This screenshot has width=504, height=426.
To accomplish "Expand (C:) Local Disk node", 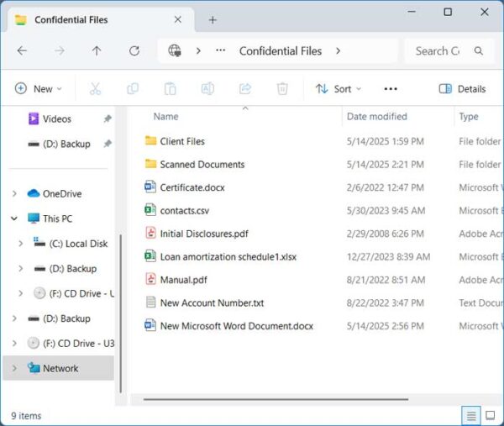I will [21, 244].
